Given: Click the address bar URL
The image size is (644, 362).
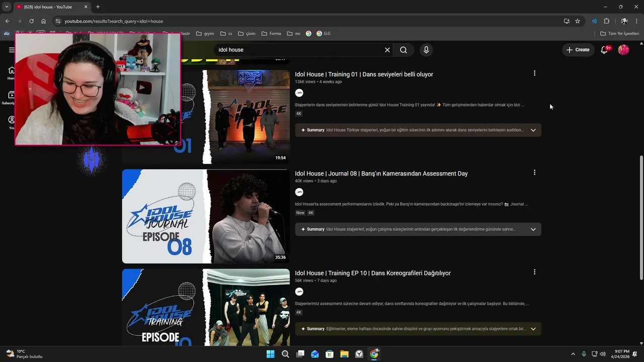Looking at the screenshot, I should click(114, 21).
